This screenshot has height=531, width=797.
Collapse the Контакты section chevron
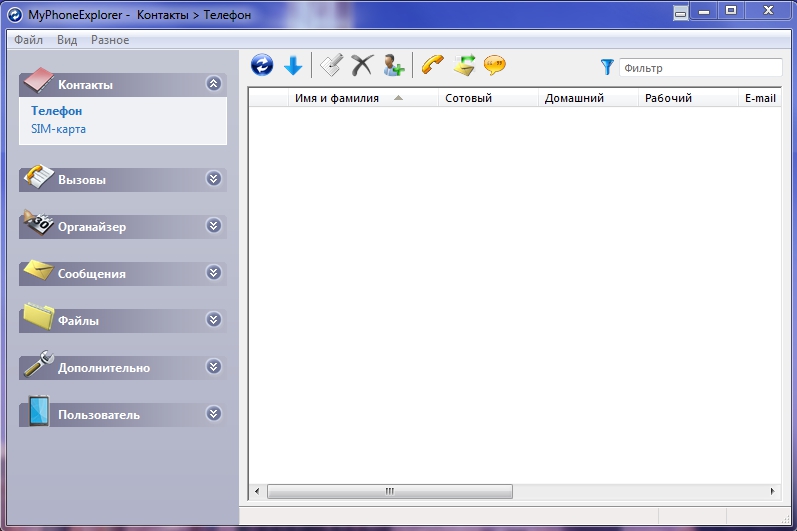213,83
